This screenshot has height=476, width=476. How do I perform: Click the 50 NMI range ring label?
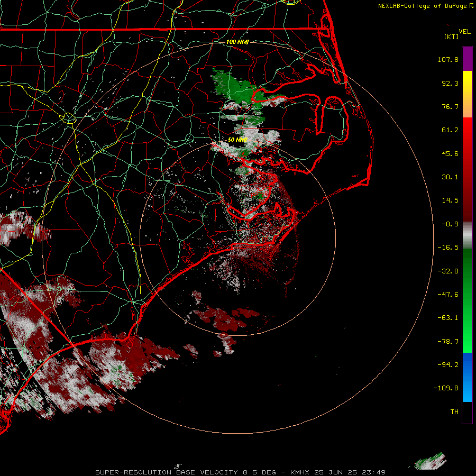pos(237,140)
